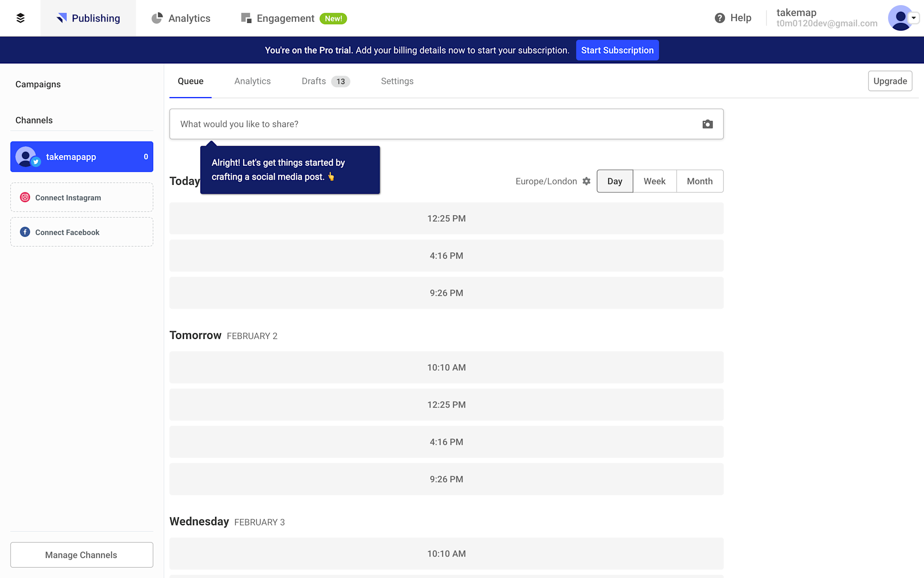Click today's 12:25 PM queue slot
924x578 pixels.
446,219
